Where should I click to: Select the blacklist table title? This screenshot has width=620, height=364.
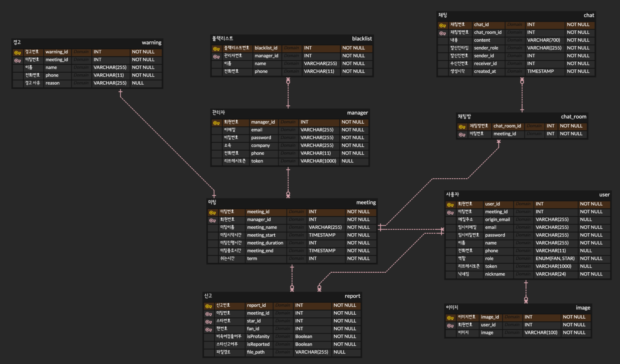362,38
